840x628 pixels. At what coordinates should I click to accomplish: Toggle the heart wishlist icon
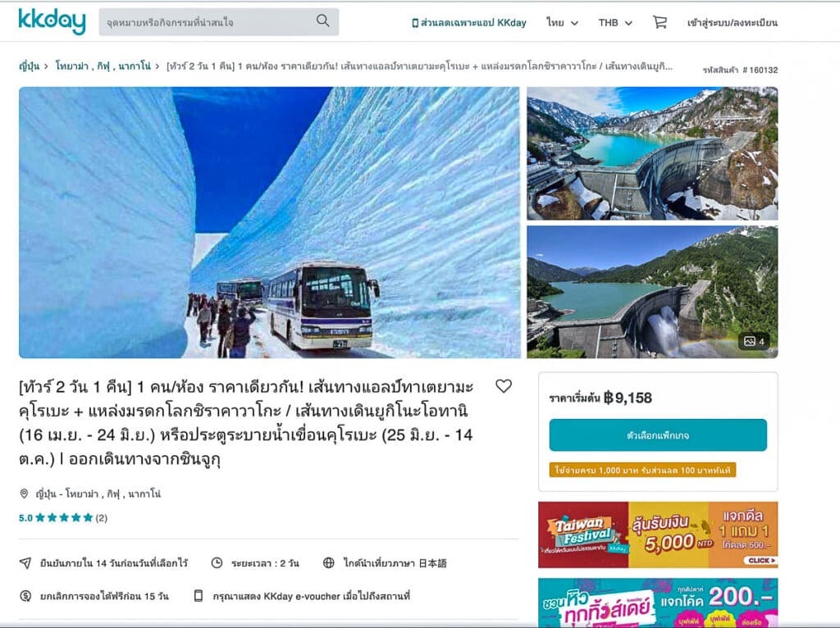[x=504, y=386]
